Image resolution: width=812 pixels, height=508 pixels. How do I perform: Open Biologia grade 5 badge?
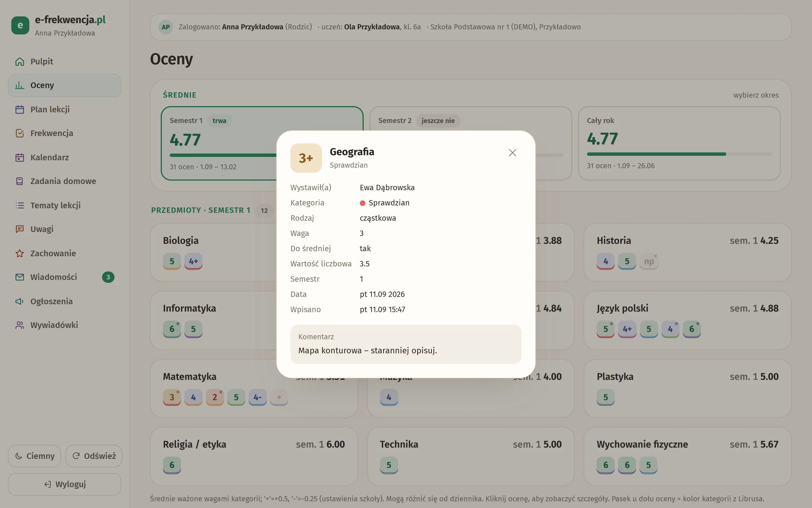point(172,261)
